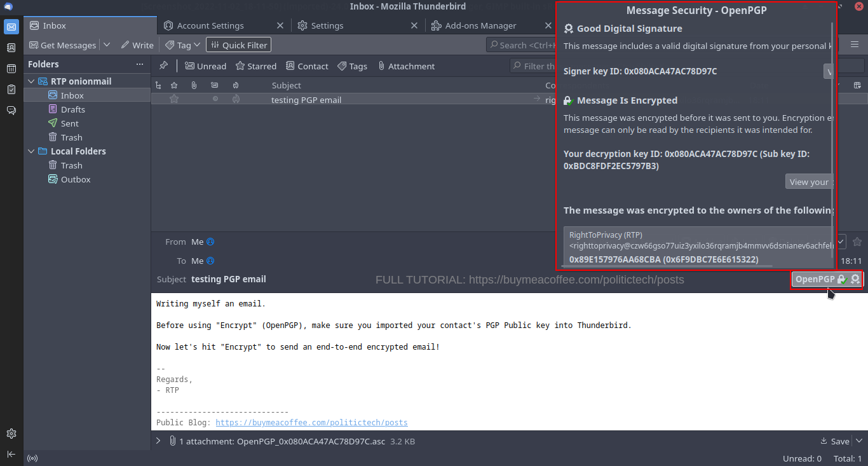Collapse the RTP onionmail account

click(31, 81)
